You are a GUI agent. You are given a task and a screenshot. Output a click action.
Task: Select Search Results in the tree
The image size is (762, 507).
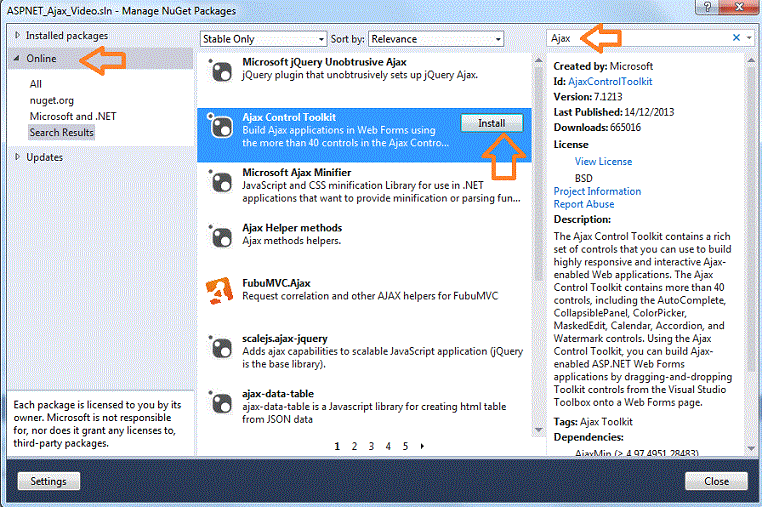tap(61, 132)
